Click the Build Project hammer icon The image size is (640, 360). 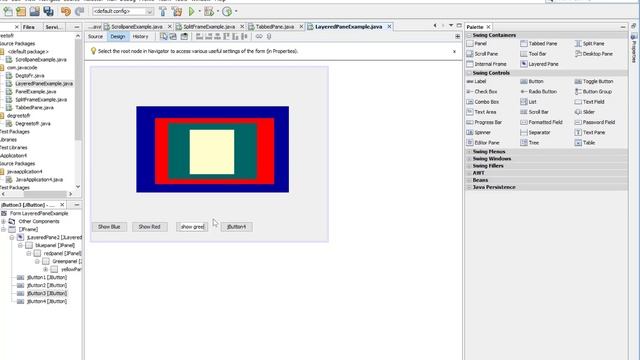tap(163, 11)
